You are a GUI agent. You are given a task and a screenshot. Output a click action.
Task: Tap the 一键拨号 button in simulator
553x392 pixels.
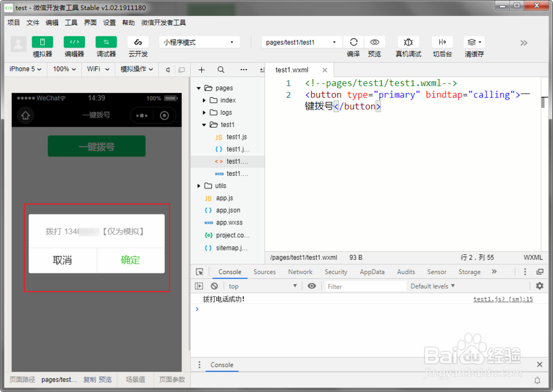tap(97, 147)
